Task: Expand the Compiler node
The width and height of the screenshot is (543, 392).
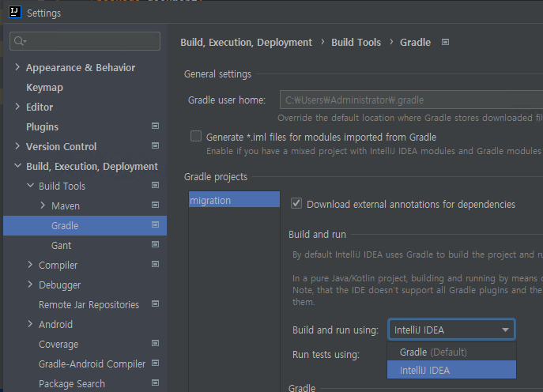Action: coord(30,265)
